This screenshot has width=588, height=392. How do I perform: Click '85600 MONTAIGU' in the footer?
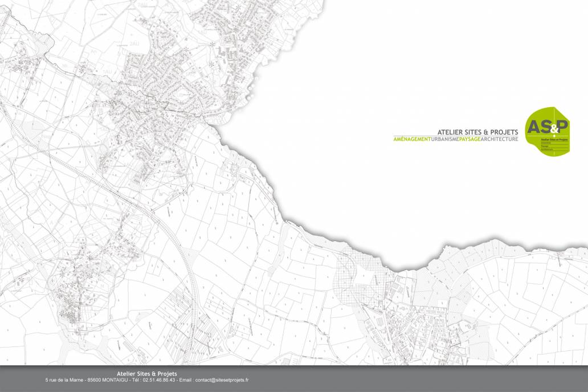106,379
